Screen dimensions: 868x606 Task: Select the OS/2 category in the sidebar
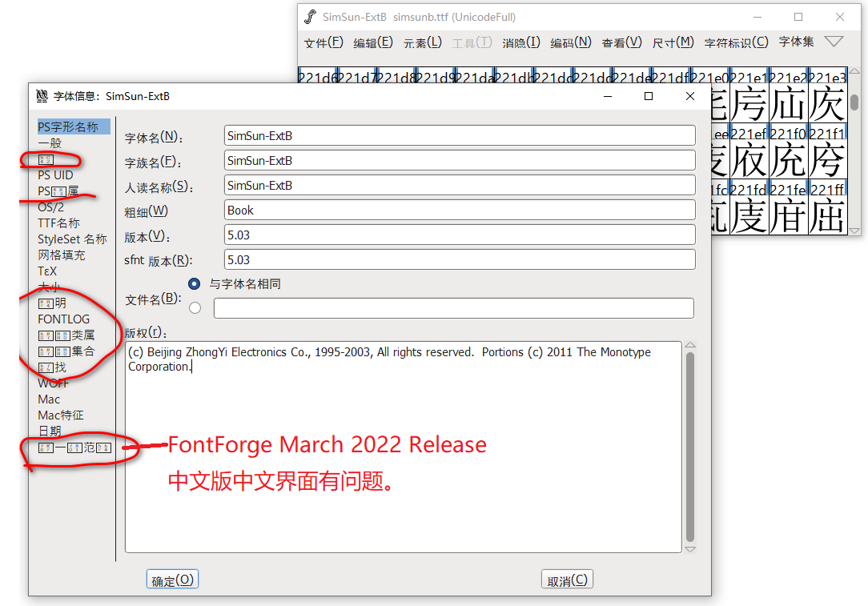pos(48,207)
